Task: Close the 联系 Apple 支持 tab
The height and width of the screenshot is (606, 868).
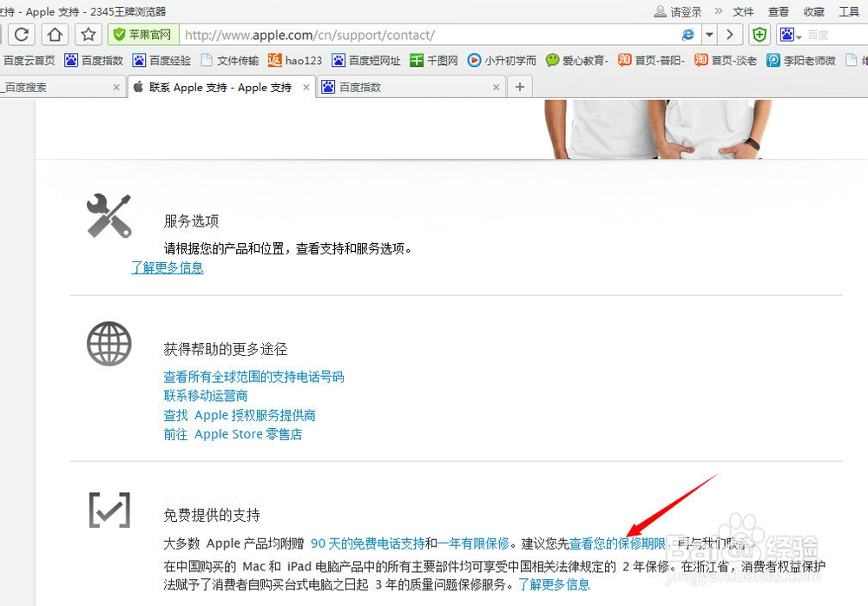Action: [306, 88]
